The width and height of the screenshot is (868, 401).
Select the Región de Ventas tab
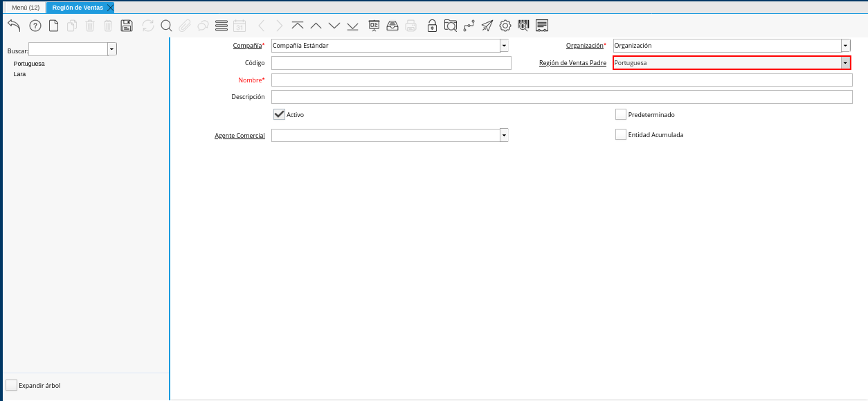click(x=78, y=7)
